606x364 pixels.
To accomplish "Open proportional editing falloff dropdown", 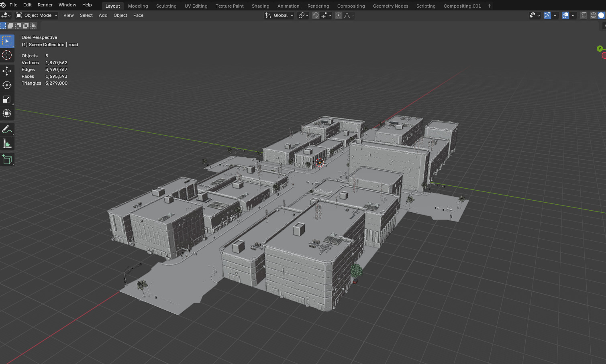I will click(x=349, y=15).
